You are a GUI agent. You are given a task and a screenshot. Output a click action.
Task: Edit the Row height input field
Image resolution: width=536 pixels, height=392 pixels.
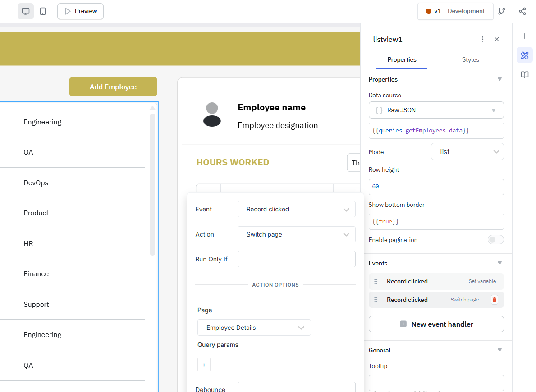point(436,187)
